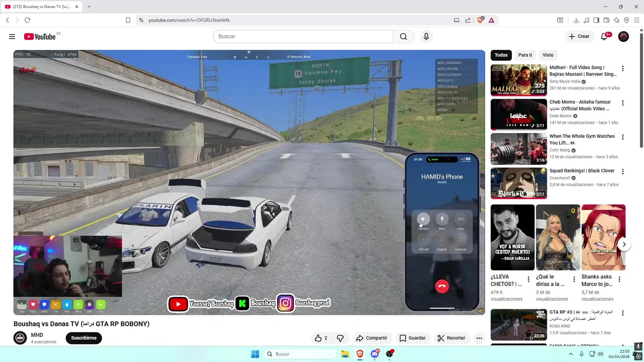Open the Brave VPN shield icon
This screenshot has width=644, height=362.
pyautogui.click(x=626, y=20)
